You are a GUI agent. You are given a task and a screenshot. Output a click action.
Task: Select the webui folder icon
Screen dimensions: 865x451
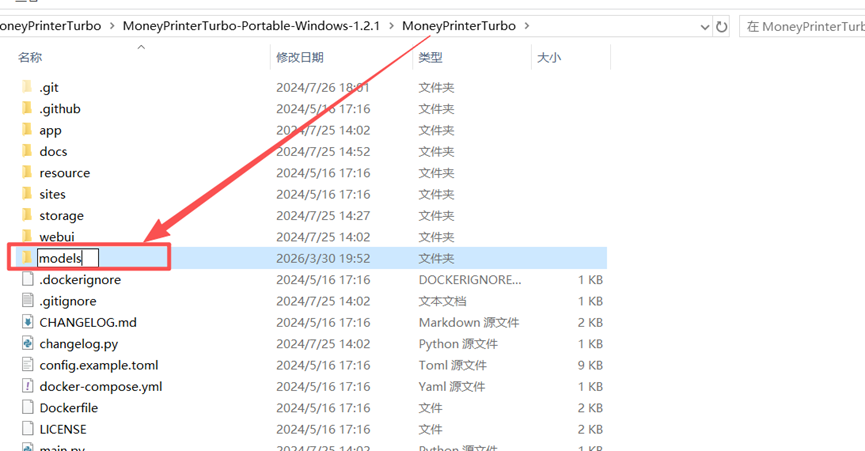[27, 237]
